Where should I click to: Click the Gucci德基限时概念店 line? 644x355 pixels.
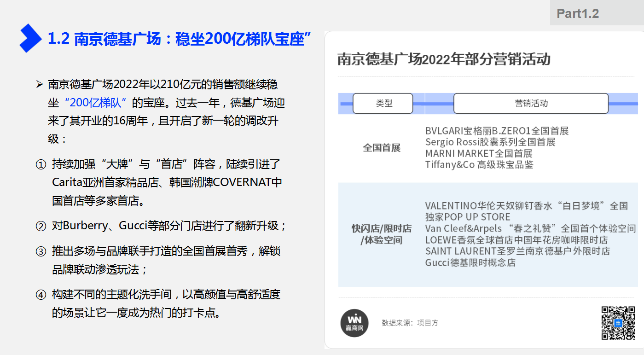(470, 262)
